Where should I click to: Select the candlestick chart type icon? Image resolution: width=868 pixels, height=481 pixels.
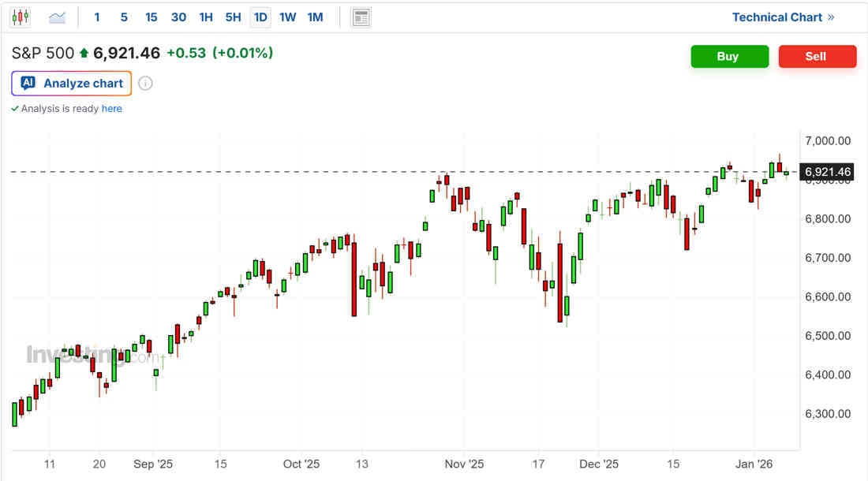click(x=21, y=17)
